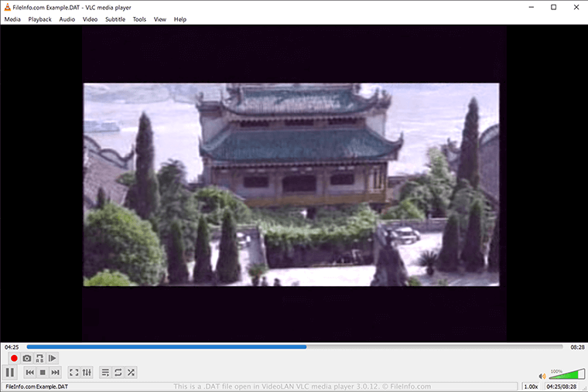Toggle fullscreen video mode
The height and width of the screenshot is (392, 588).
coord(74,373)
